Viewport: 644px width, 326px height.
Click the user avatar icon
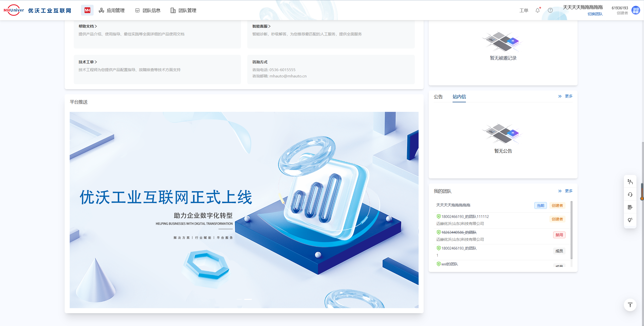coord(636,10)
